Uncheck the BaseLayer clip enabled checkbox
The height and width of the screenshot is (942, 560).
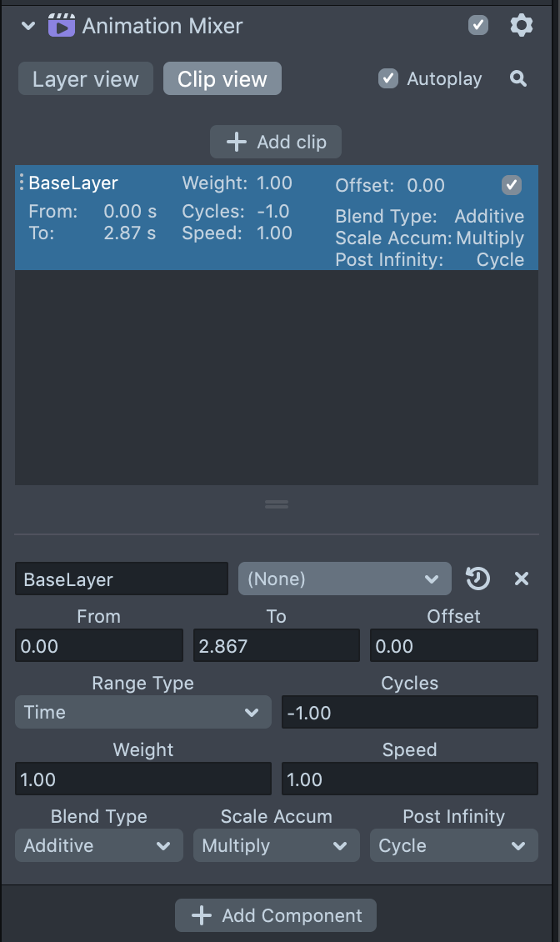(512, 184)
